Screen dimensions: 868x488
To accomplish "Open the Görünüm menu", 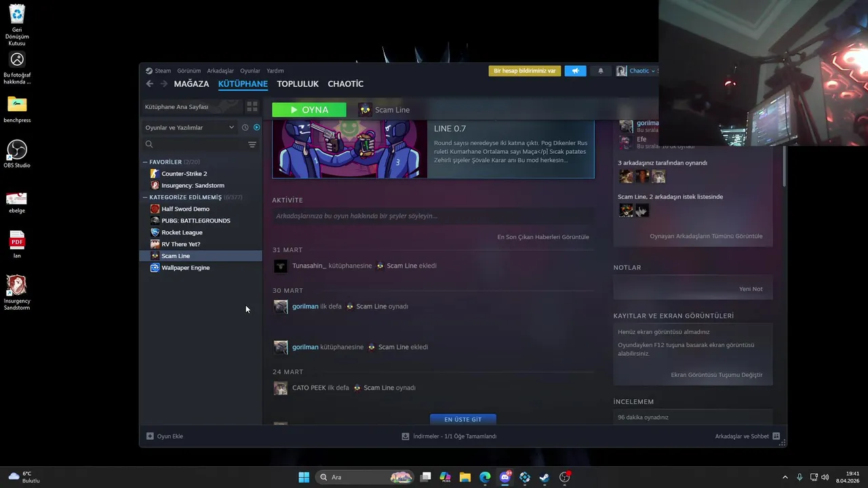I will (189, 70).
